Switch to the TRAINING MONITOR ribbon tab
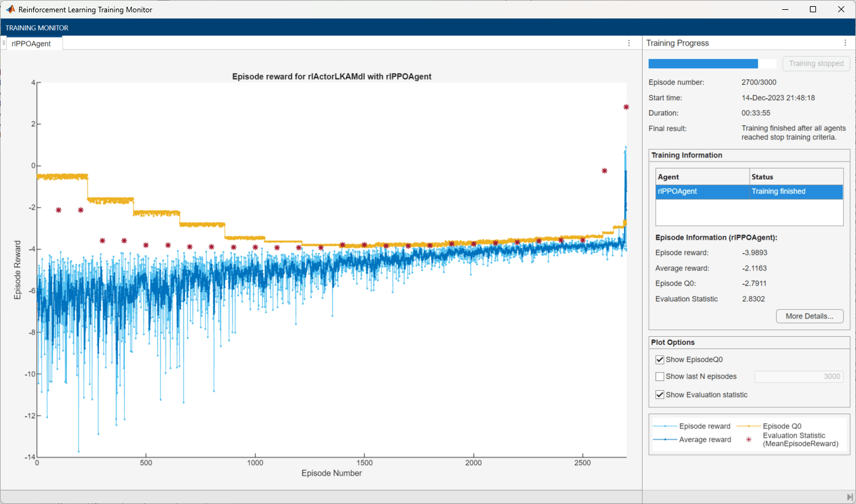 click(37, 28)
